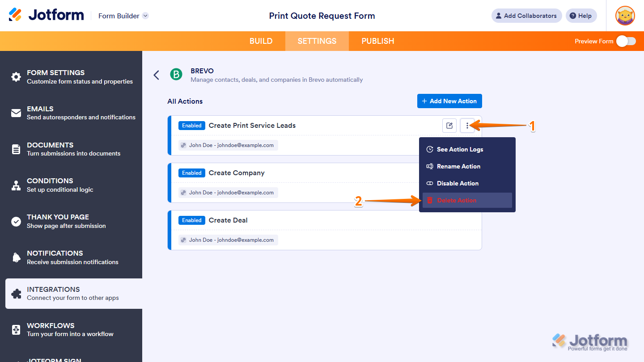644x362 pixels.
Task: Select the Workflows icon in sidebar
Action: tap(16, 329)
